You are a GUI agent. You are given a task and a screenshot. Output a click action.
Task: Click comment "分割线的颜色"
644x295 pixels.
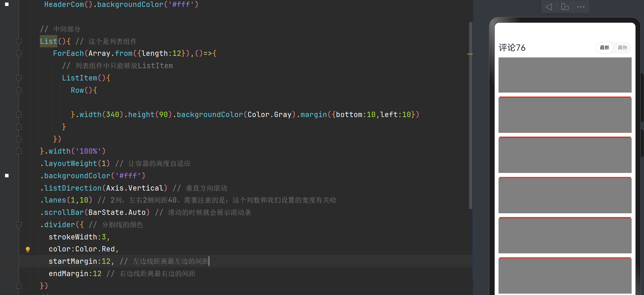(x=122, y=225)
